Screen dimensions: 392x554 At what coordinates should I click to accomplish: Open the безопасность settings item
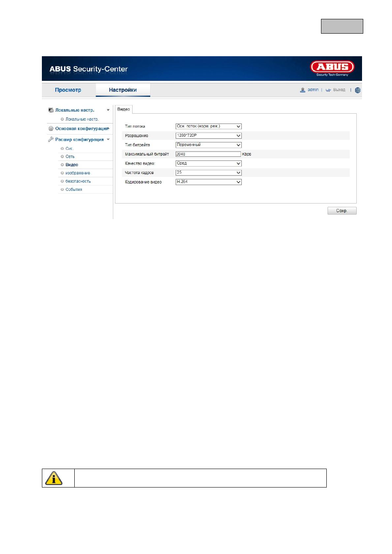pos(78,181)
